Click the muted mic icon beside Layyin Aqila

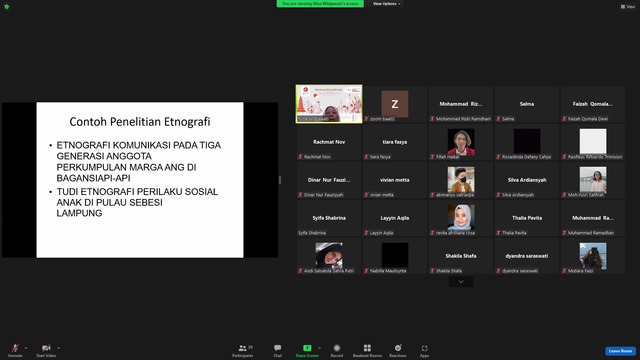point(366,233)
